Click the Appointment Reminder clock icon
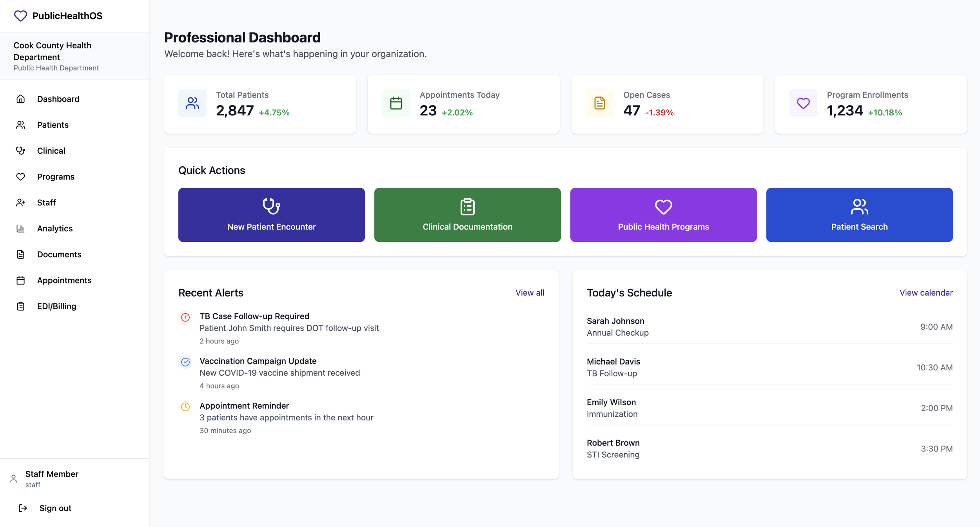The width and height of the screenshot is (980, 527). pos(185,407)
